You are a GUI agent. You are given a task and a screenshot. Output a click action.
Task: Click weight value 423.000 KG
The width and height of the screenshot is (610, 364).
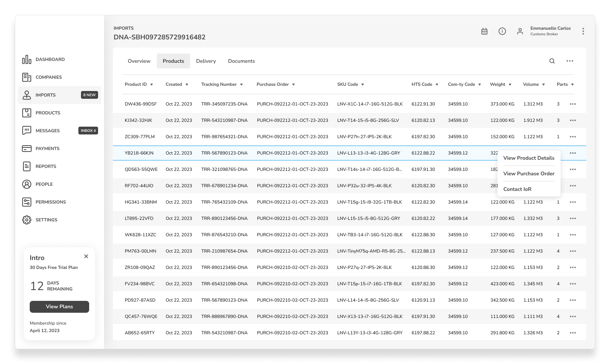tap(502, 284)
